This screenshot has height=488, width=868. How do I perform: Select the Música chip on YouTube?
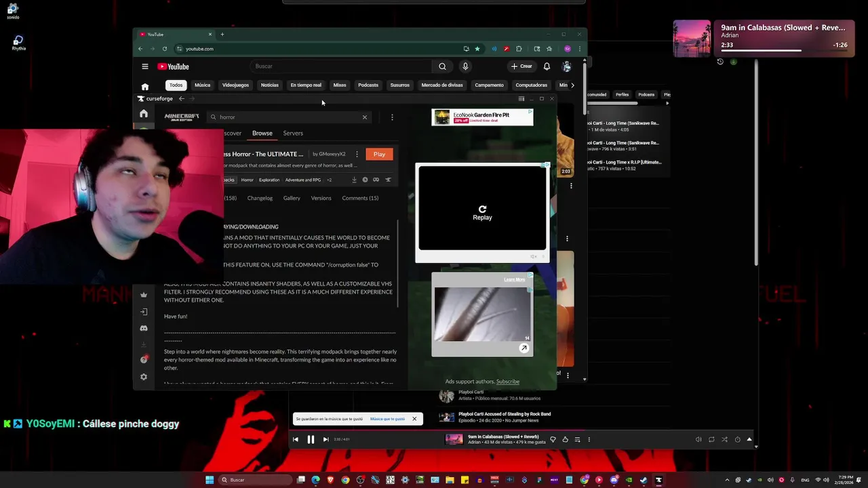(202, 85)
